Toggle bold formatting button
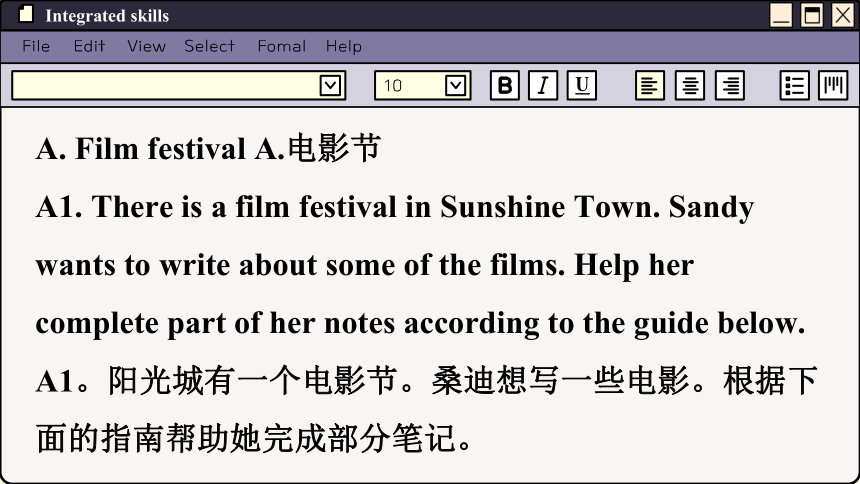The width and height of the screenshot is (860, 484). click(x=505, y=86)
